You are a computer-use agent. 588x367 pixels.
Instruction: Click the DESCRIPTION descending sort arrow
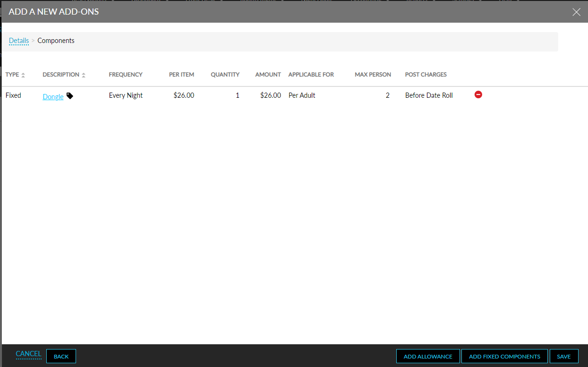point(84,76)
